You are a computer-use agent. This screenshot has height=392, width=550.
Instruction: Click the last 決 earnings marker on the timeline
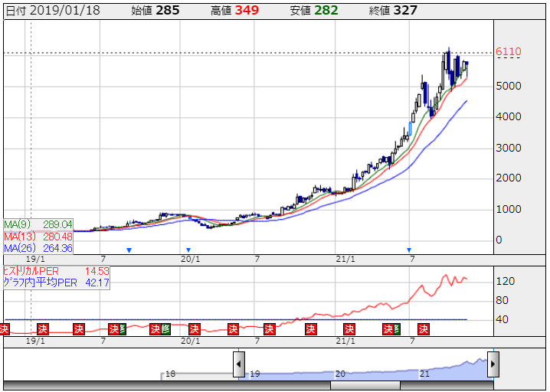pos(424,329)
